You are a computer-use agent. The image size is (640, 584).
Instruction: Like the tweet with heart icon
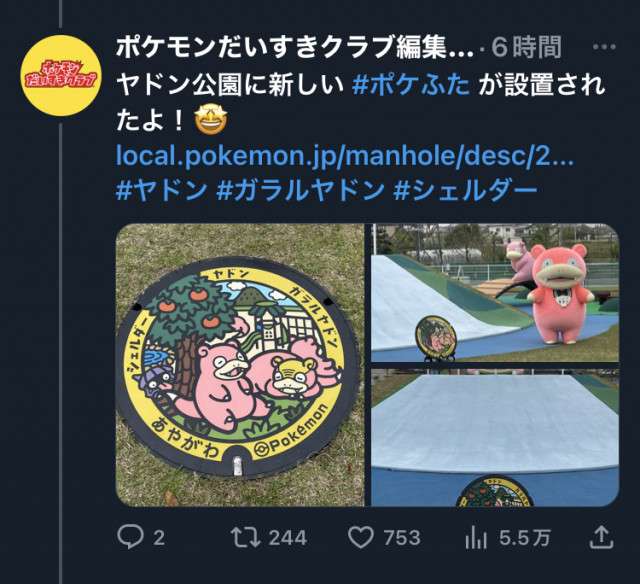(x=361, y=537)
